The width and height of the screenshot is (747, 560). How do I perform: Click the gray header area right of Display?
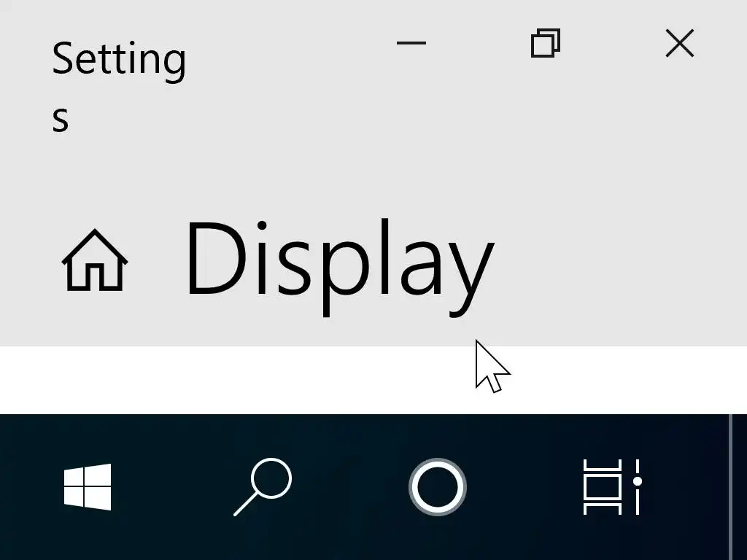619,267
